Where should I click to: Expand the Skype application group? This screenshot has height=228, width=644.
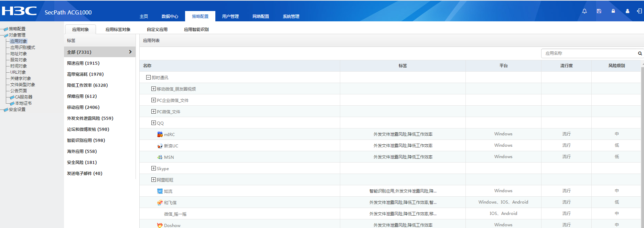(x=153, y=168)
